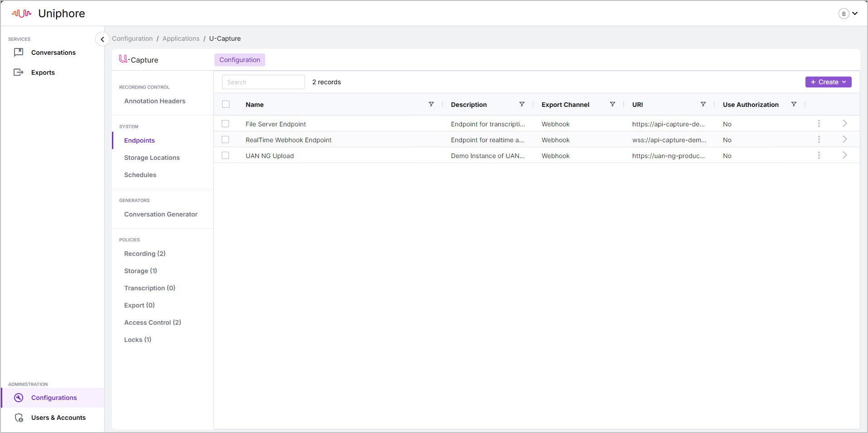Expand the user account dropdown arrow
868x433 pixels.
(855, 14)
